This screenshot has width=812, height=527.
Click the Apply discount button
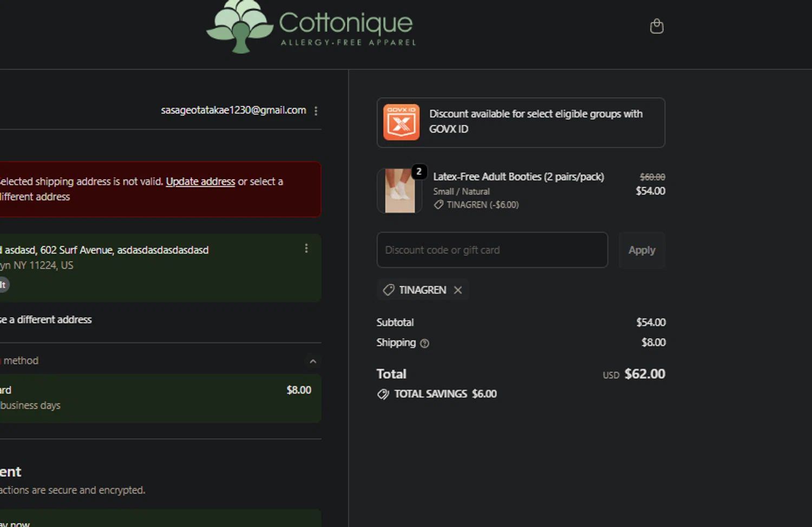tap(641, 250)
